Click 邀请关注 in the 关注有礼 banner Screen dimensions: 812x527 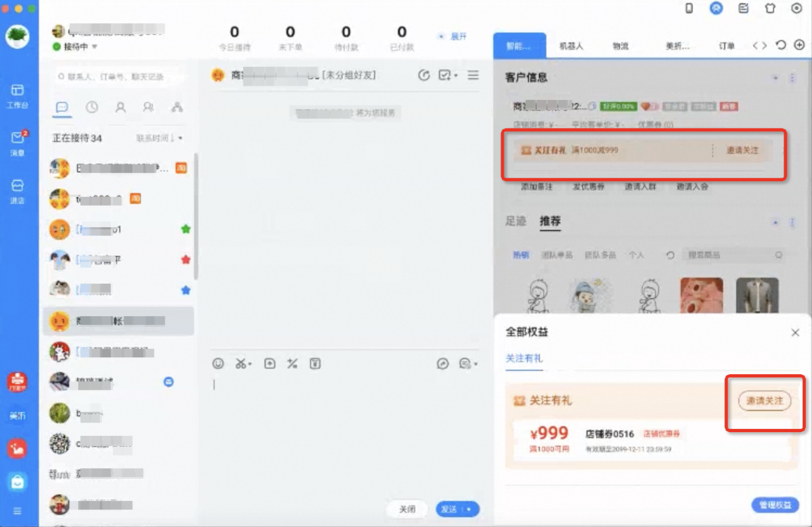click(x=743, y=150)
